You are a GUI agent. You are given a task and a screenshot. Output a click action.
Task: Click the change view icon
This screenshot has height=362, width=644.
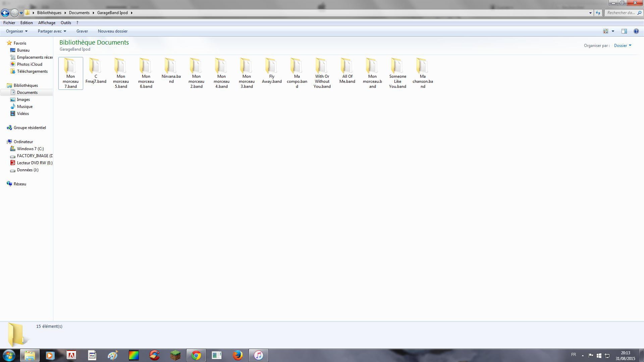[x=605, y=31]
